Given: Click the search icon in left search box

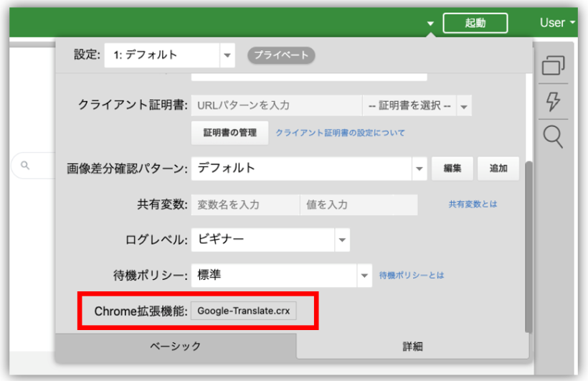Looking at the screenshot, I should tap(25, 166).
